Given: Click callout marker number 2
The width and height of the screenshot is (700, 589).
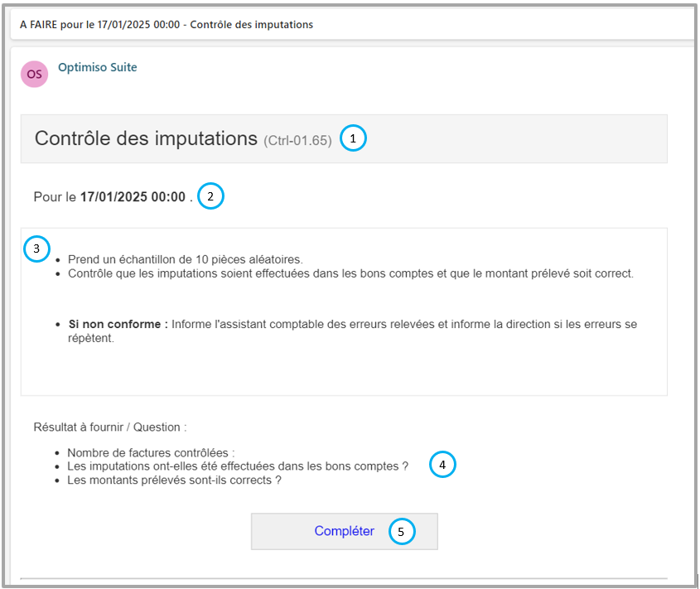Looking at the screenshot, I should pyautogui.click(x=211, y=196).
